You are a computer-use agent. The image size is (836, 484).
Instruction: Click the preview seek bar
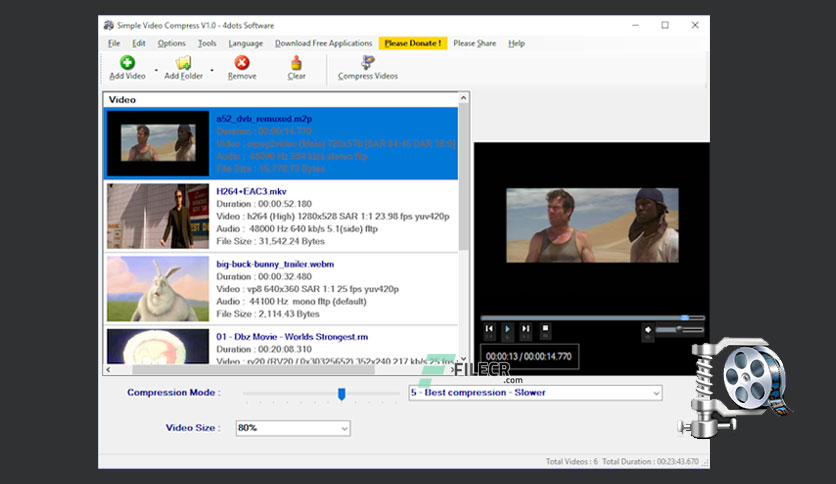point(592,318)
